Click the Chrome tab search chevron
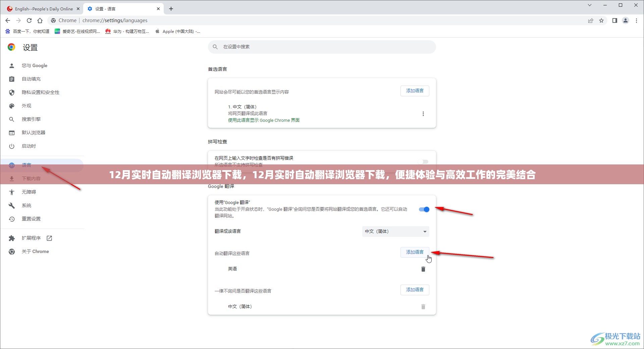 pos(589,5)
